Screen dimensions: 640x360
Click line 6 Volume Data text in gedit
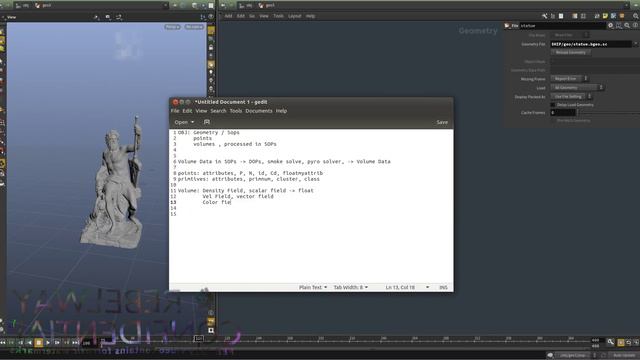[284, 162]
